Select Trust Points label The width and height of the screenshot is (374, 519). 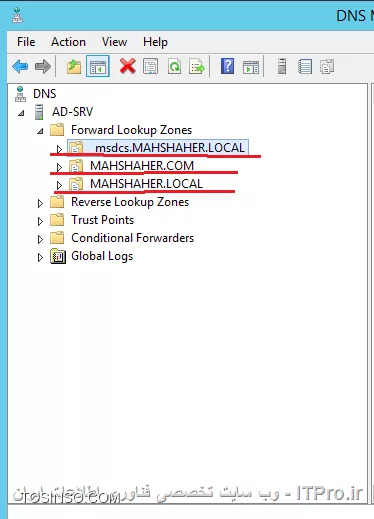[102, 220]
